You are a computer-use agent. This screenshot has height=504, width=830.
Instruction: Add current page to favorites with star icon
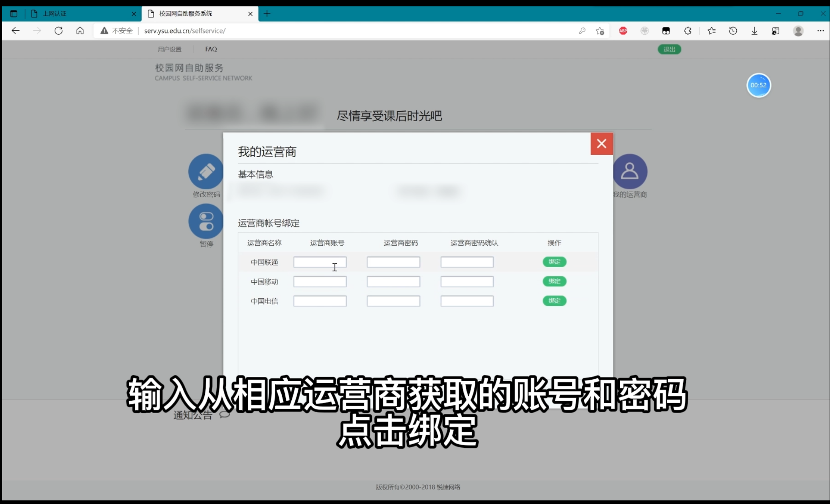(600, 31)
